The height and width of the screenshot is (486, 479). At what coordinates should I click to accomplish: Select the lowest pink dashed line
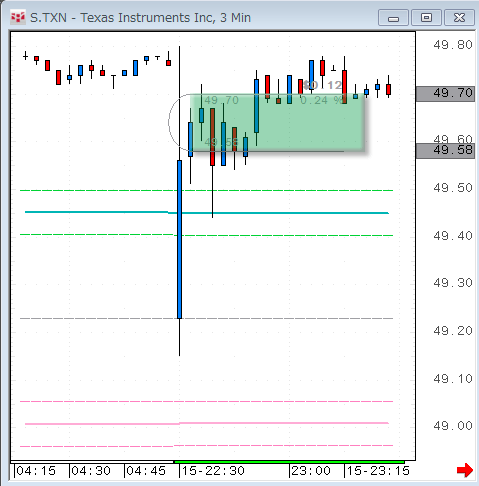coord(207,446)
